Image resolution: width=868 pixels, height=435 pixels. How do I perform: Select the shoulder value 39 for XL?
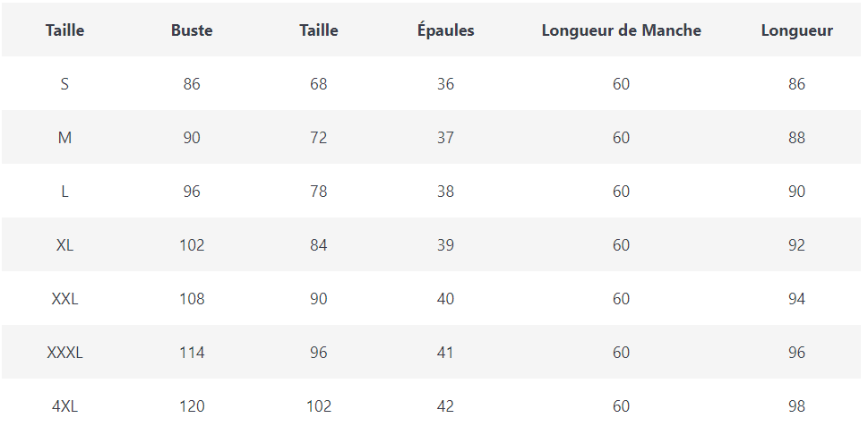[445, 245]
